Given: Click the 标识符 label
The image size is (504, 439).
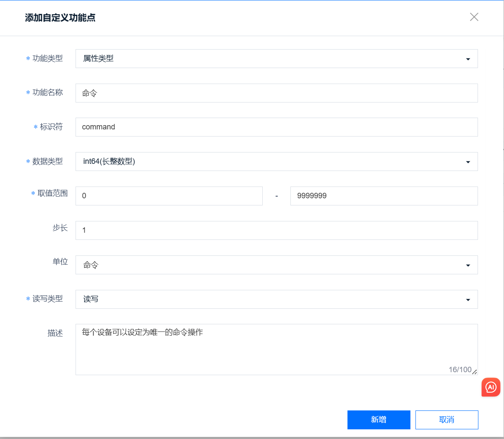Looking at the screenshot, I should pos(51,127).
